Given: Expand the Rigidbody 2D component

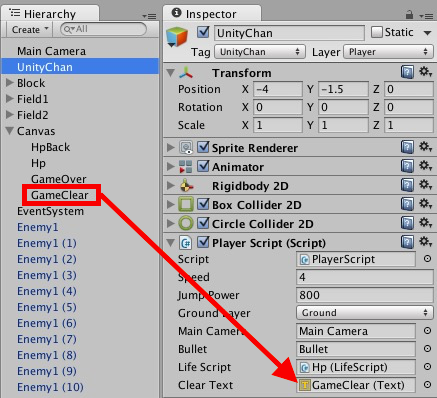Looking at the screenshot, I should click(x=170, y=185).
